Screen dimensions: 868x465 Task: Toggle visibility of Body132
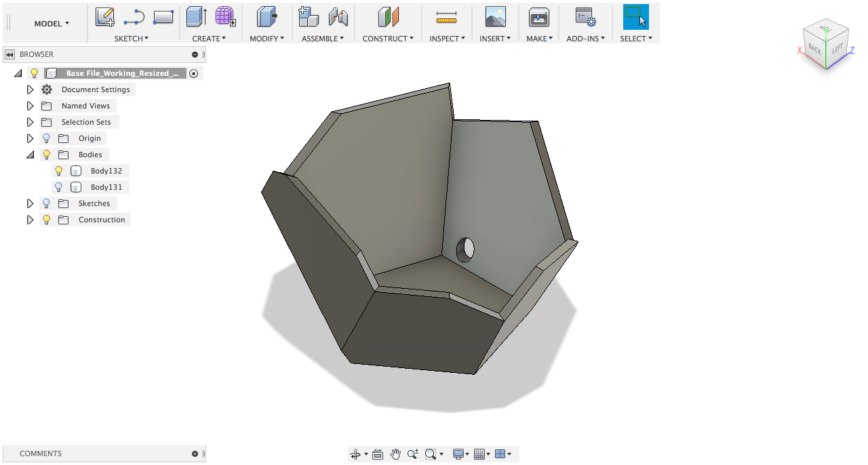(59, 171)
